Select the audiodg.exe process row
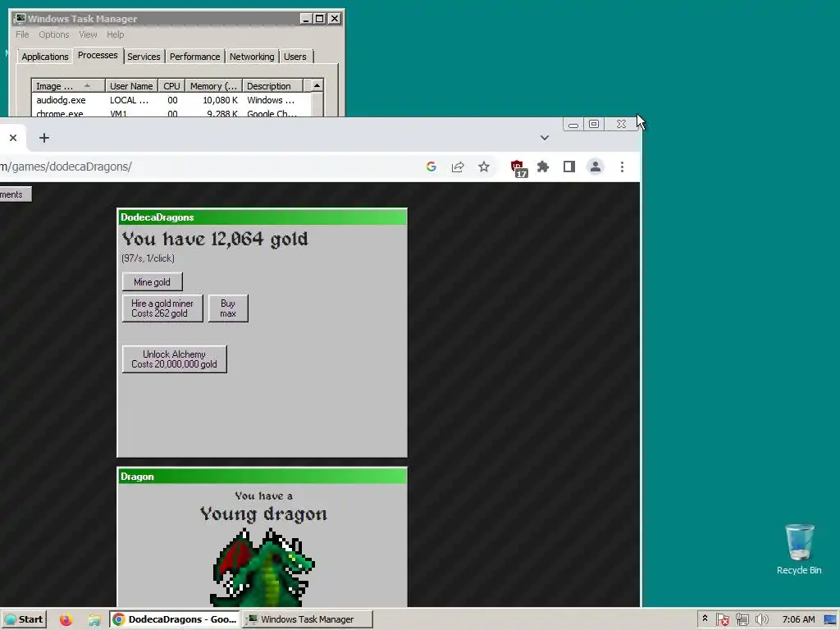The image size is (840, 630). point(171,100)
